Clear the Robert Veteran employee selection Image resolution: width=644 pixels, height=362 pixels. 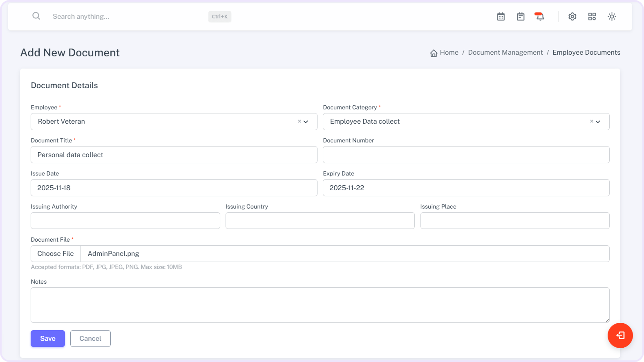click(x=299, y=122)
